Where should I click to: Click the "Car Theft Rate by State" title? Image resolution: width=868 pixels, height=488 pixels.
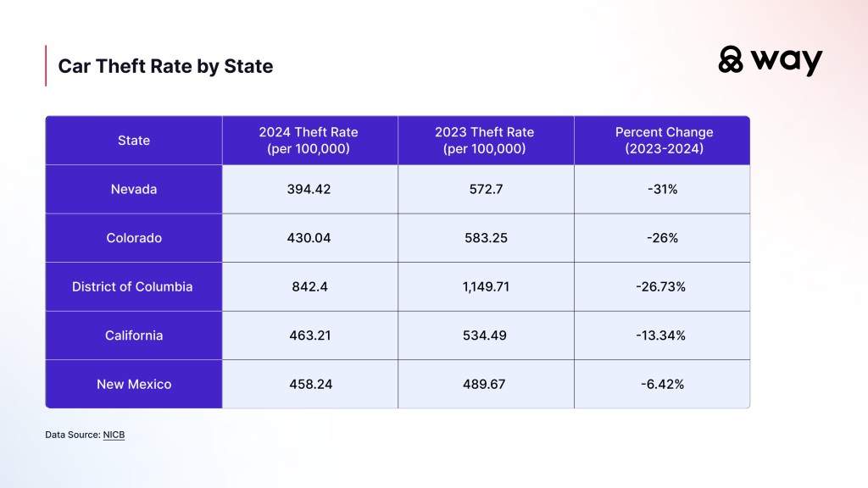tap(165, 66)
